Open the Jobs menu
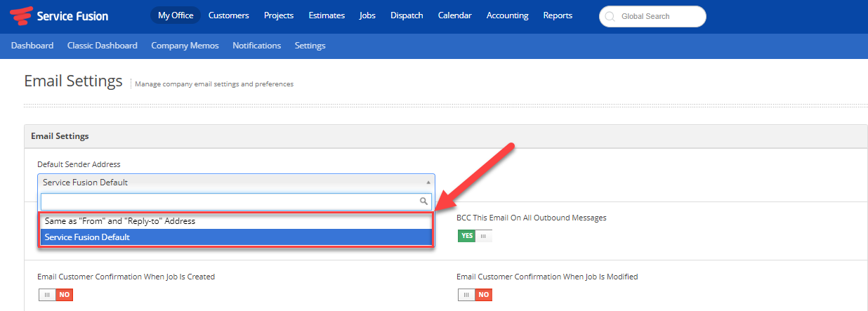 367,15
